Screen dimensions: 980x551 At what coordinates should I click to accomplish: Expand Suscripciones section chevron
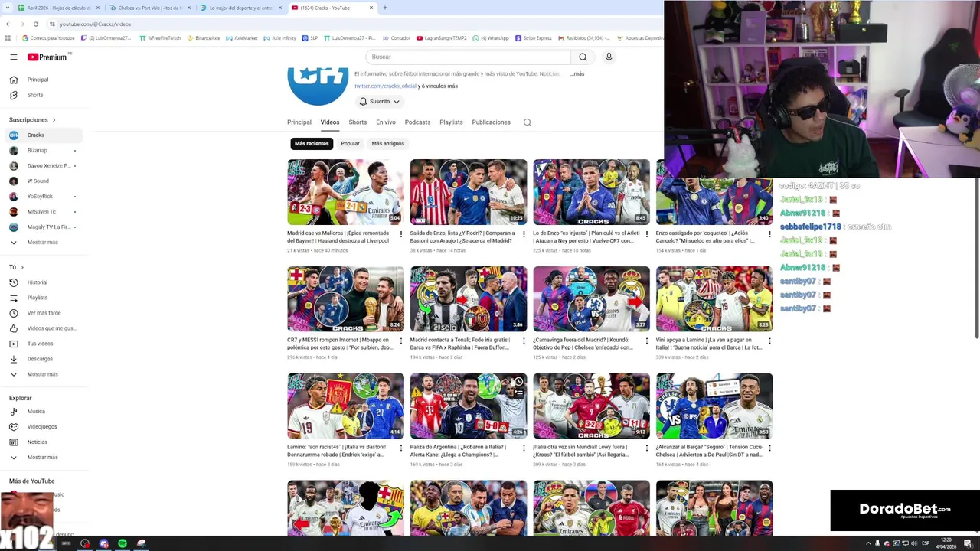tap(54, 120)
